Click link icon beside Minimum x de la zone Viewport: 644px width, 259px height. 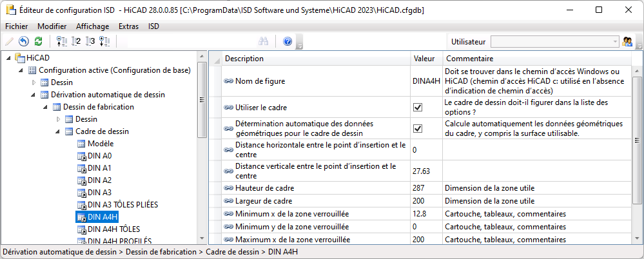(x=229, y=214)
